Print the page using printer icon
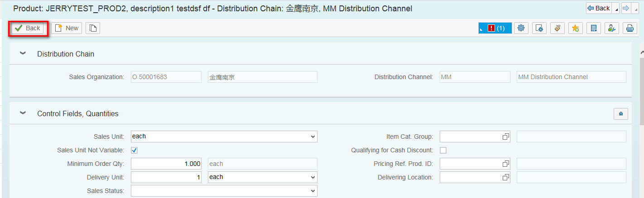 point(630,28)
